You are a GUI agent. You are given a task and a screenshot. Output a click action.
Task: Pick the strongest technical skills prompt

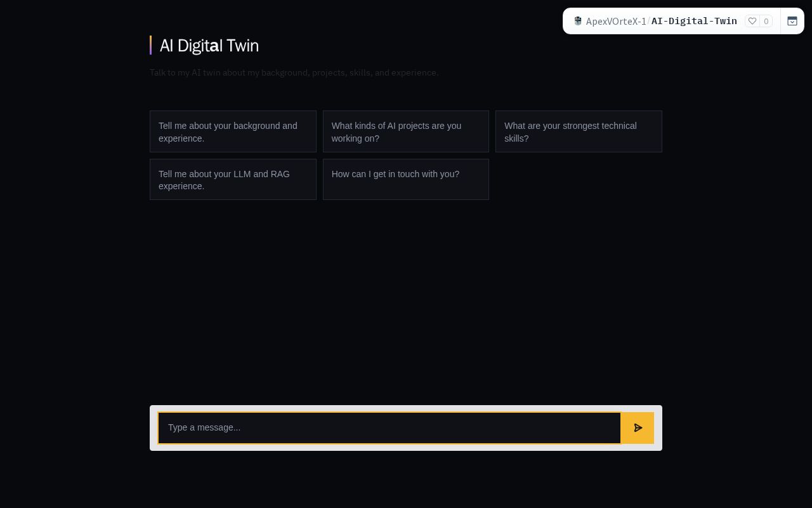coord(579,131)
